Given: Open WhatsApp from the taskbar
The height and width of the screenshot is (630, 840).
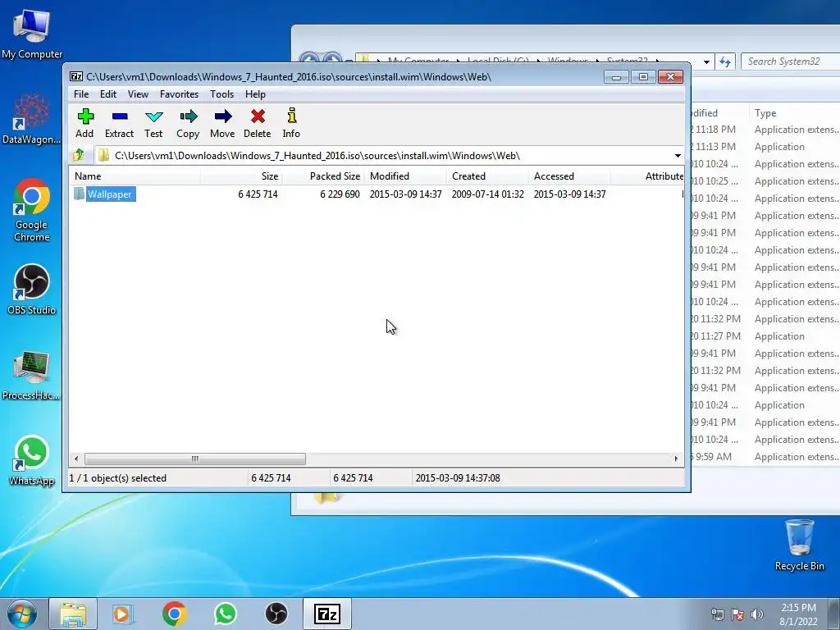Looking at the screenshot, I should click(226, 614).
